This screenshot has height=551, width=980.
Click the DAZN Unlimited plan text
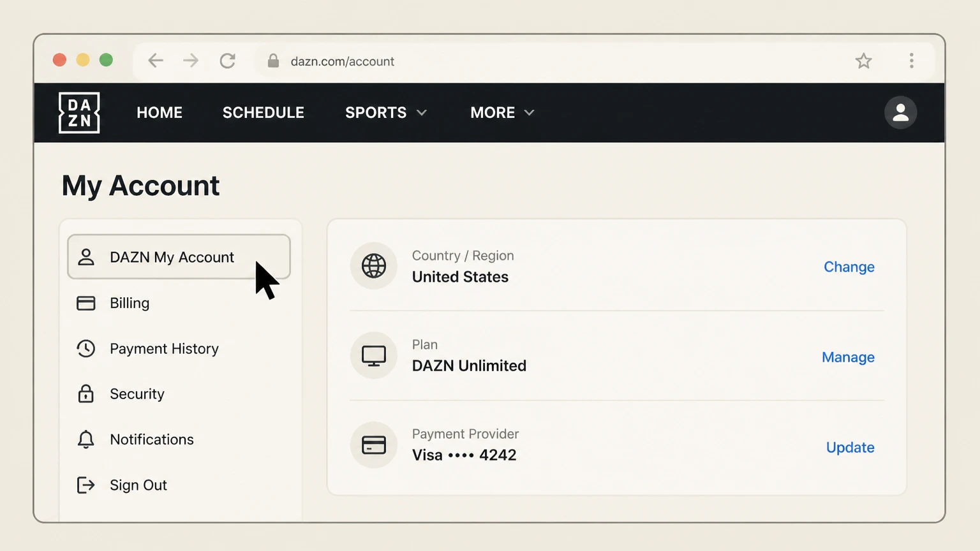(469, 365)
